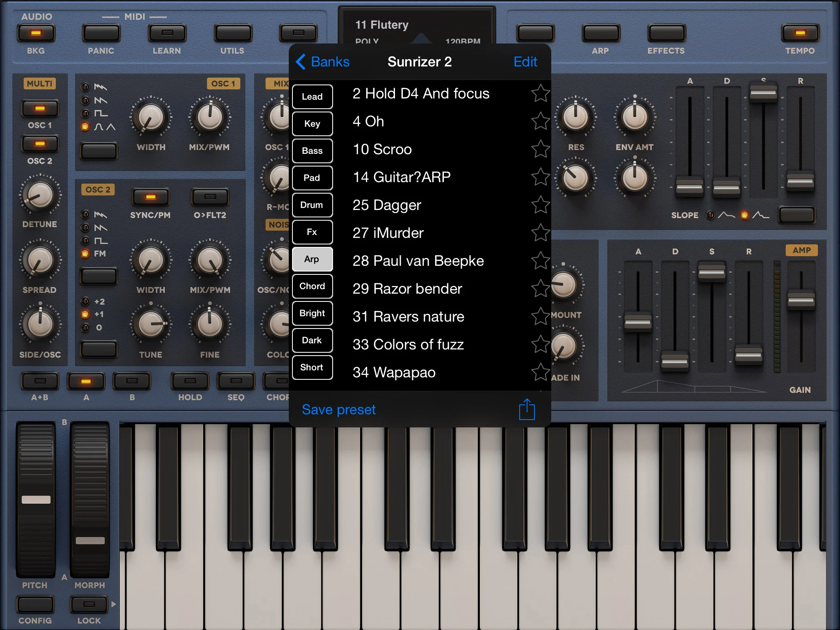Click the OSC 1 WIDTH knob
This screenshot has height=630, width=840.
[x=151, y=117]
